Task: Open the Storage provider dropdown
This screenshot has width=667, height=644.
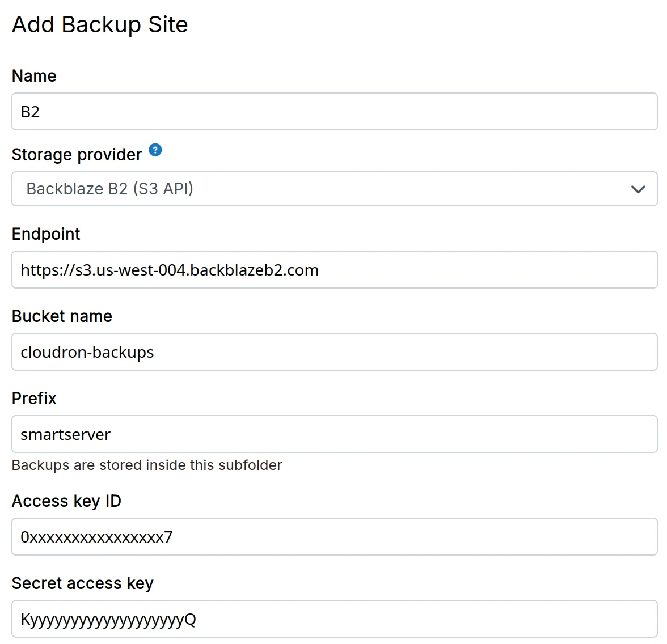Action: tap(334, 189)
